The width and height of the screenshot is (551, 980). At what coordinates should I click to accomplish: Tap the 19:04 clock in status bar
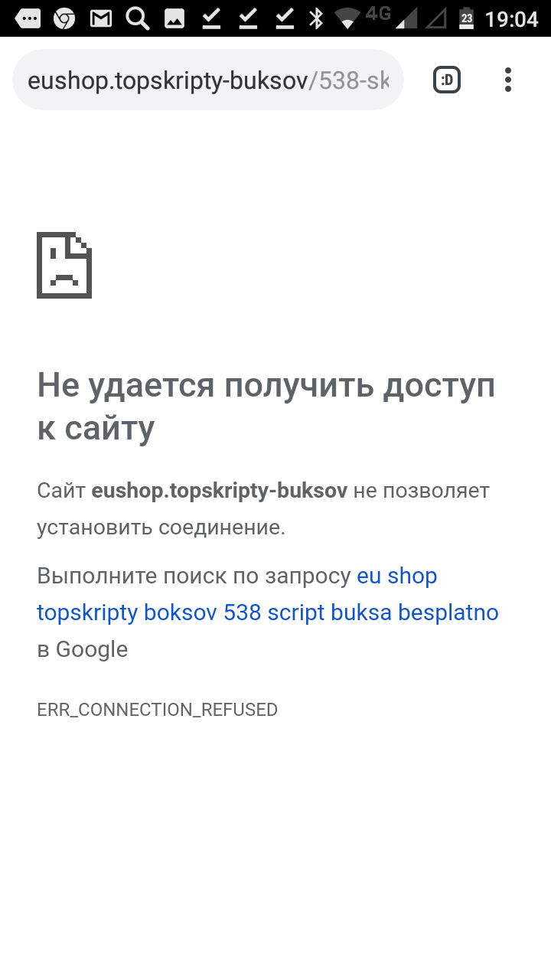511,18
